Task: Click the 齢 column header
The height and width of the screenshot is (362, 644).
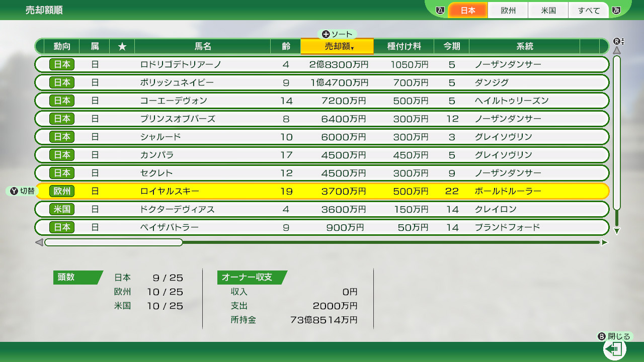Action: click(286, 46)
